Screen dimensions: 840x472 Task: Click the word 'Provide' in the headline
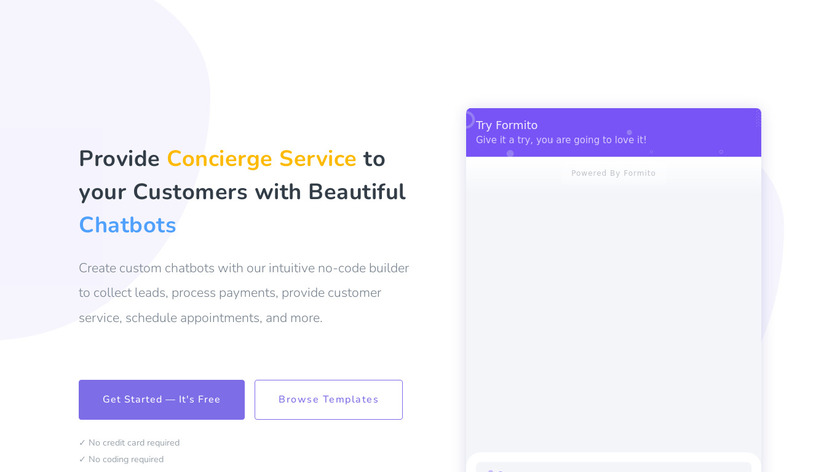pyautogui.click(x=119, y=158)
